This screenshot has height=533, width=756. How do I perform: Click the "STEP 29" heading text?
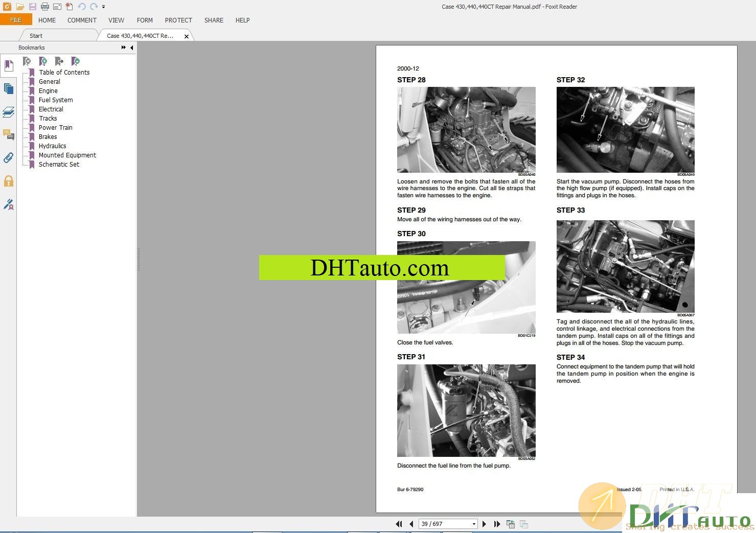pos(411,210)
